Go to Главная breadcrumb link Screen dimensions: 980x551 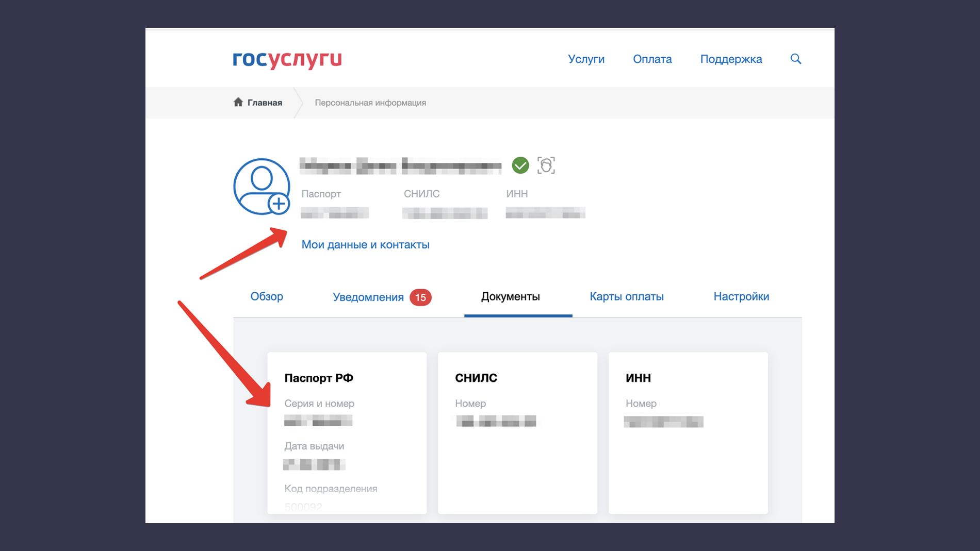click(x=265, y=103)
